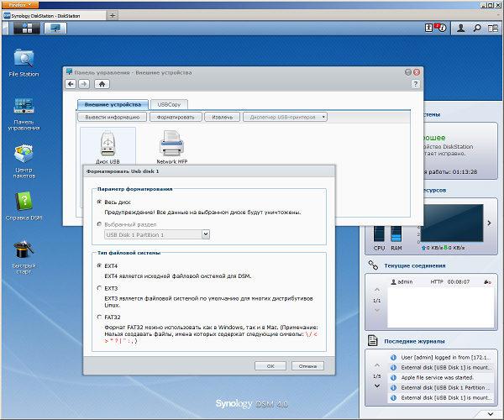Open the upload/notifications tray icon
The height and width of the screenshot is (420, 504).
click(x=429, y=28)
